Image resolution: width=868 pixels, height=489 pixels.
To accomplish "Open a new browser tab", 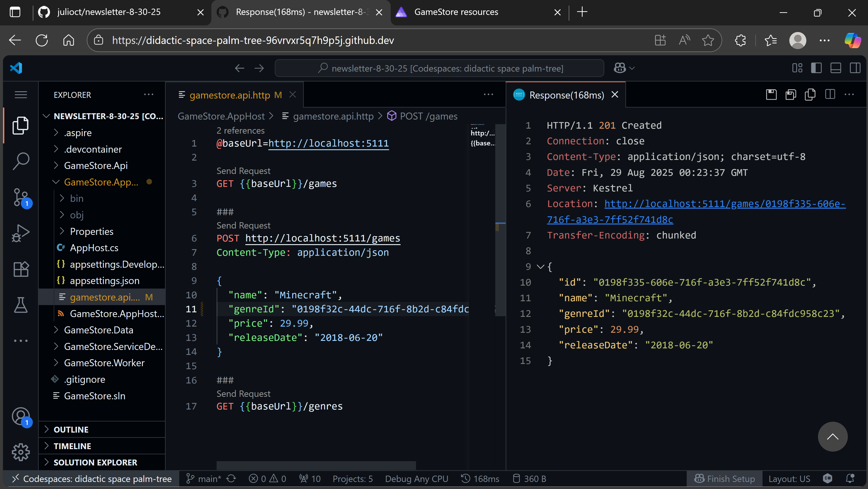I will coord(582,12).
